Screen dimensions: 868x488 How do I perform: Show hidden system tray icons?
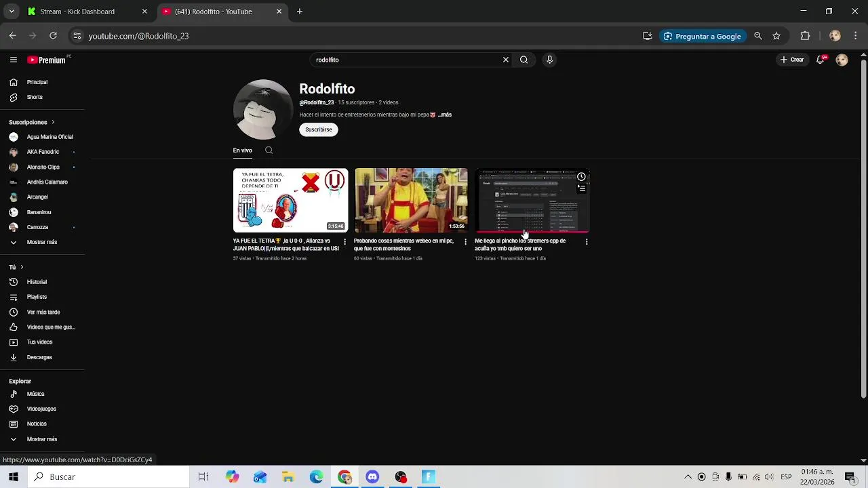click(688, 477)
